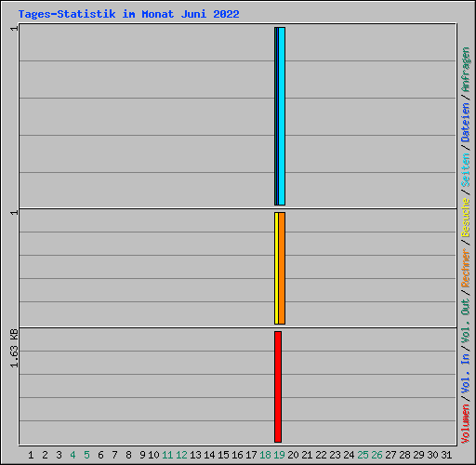Image resolution: width=476 pixels, height=465 pixels.
Task: Click the cyan Seiten bar for day 19
Action: click(x=282, y=116)
